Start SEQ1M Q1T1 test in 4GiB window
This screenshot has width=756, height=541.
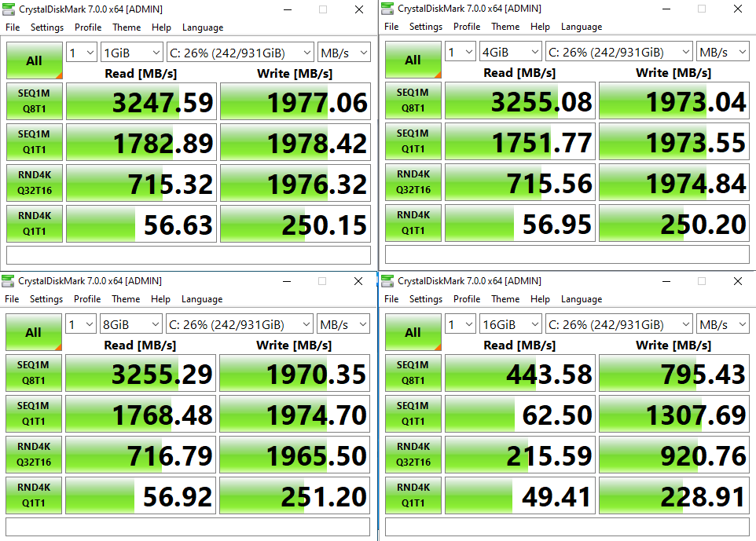[x=413, y=141]
